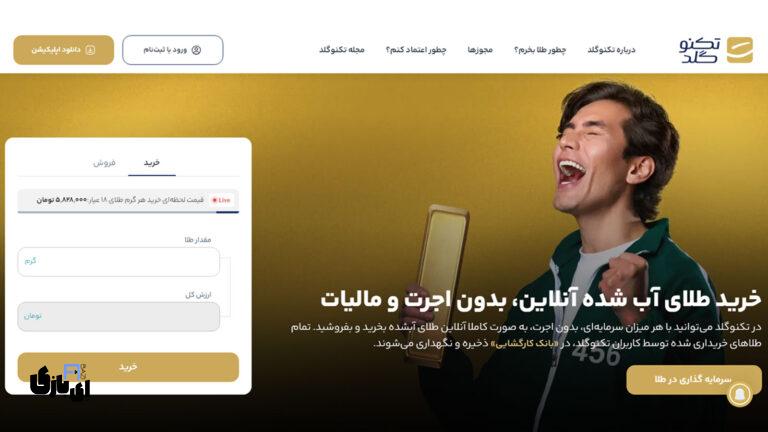Click the download icon in app button
Image resolution: width=768 pixels, height=432 pixels.
(90, 50)
